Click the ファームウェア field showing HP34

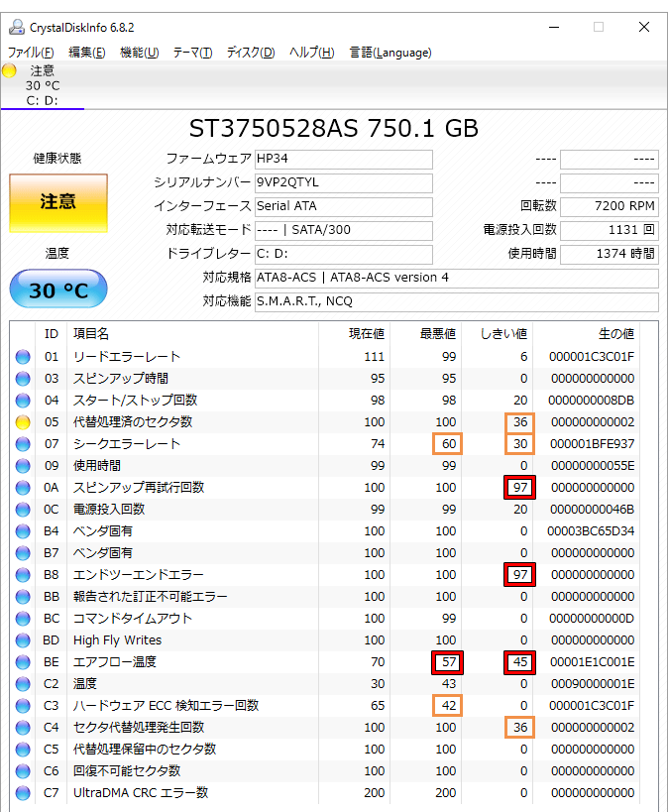(x=343, y=160)
